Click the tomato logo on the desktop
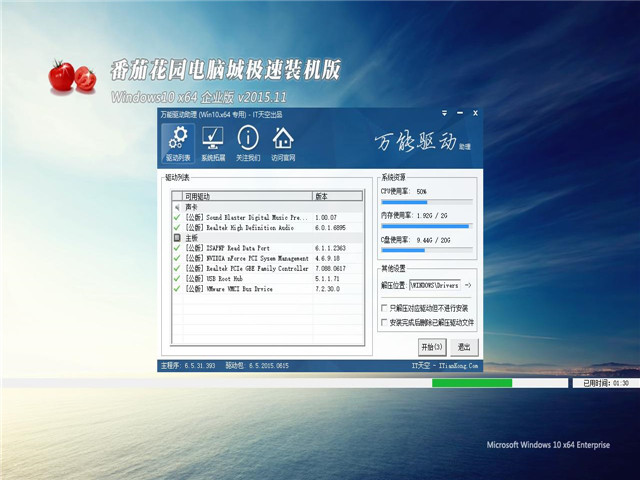This screenshot has width=640, height=480. pos(73,77)
